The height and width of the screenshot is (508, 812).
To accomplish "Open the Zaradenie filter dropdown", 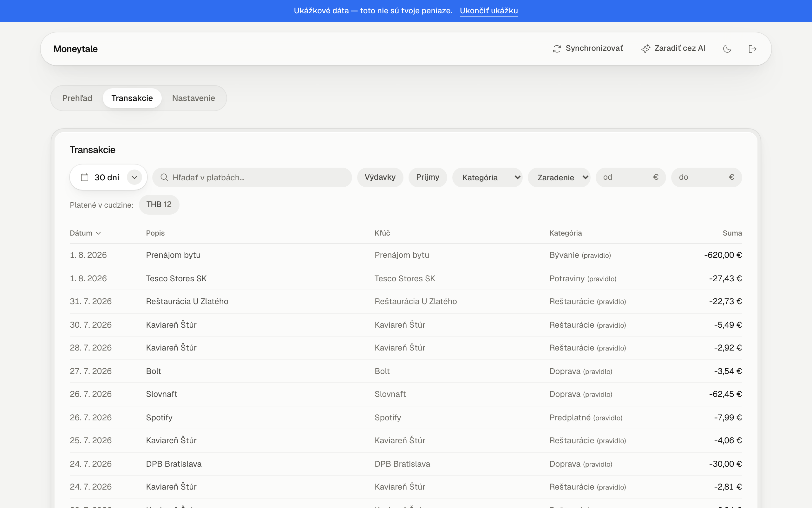I will tap(559, 177).
